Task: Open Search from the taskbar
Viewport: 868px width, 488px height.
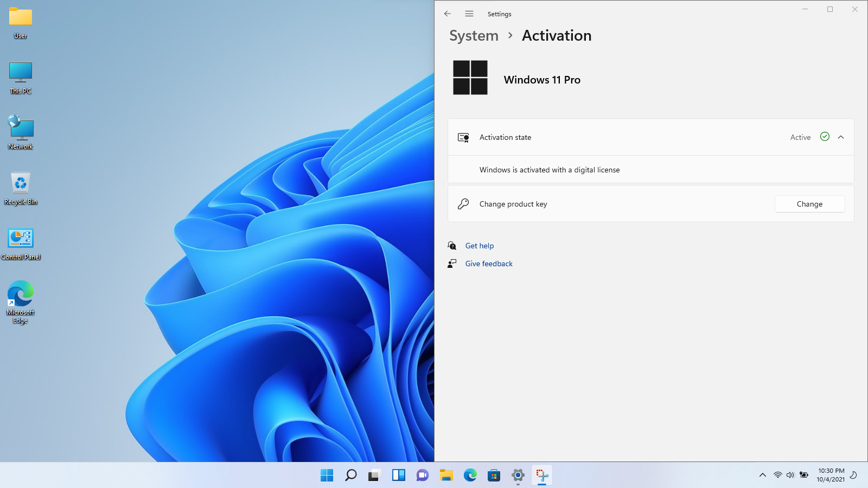Action: (x=351, y=475)
